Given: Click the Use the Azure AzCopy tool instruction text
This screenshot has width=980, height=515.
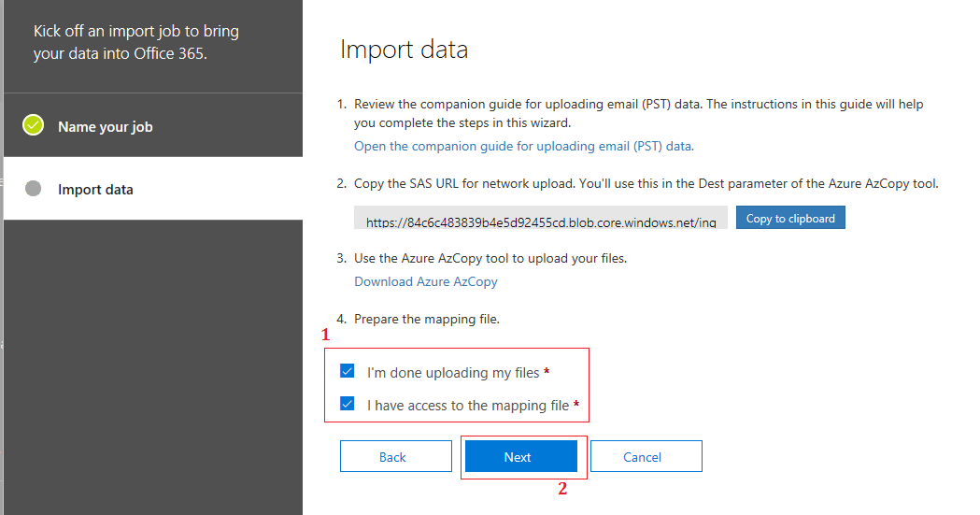Looking at the screenshot, I should tap(490, 258).
